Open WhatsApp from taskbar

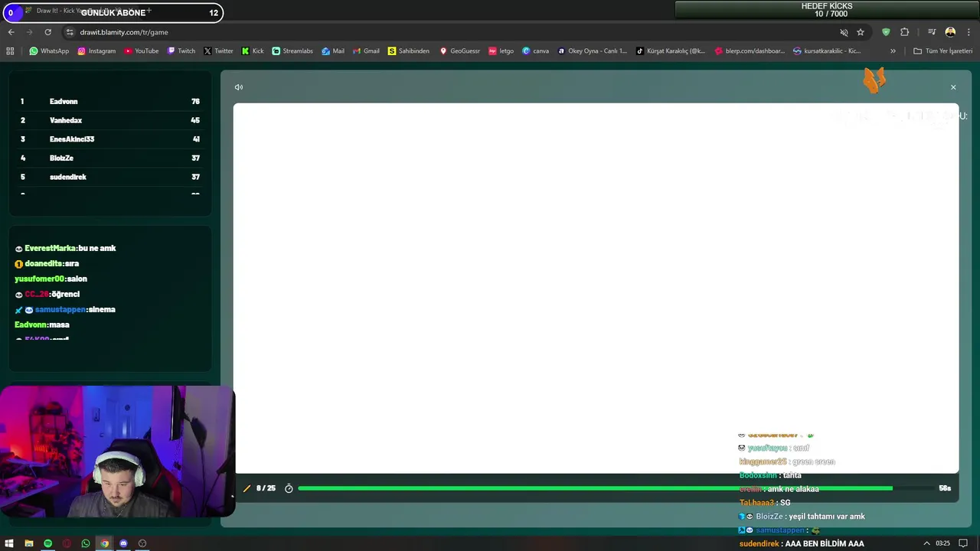click(x=85, y=543)
